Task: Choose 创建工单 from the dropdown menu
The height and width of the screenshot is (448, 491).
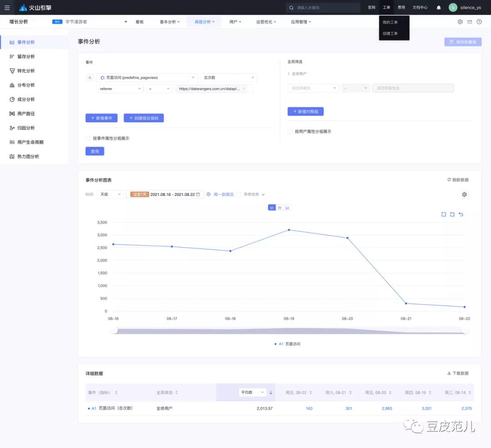Action: 390,34
